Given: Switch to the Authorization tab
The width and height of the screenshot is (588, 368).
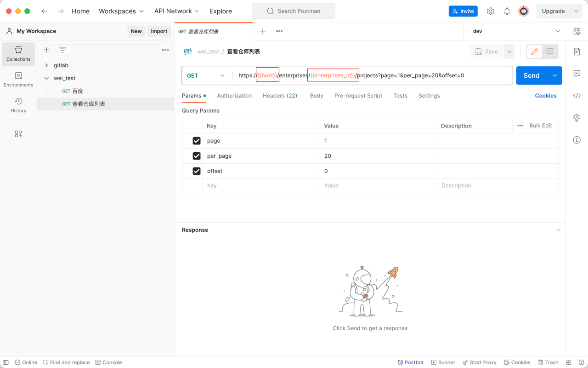Looking at the screenshot, I should click(234, 96).
